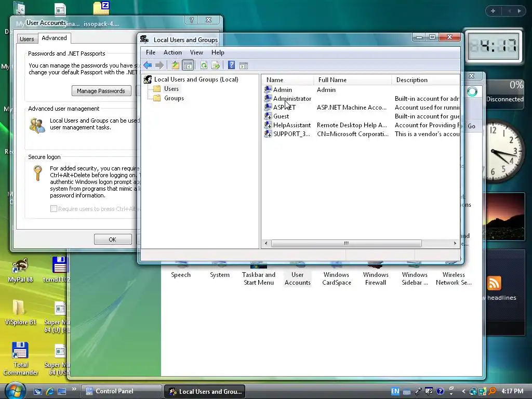Open Total Commander desktop shortcut

coord(20,358)
